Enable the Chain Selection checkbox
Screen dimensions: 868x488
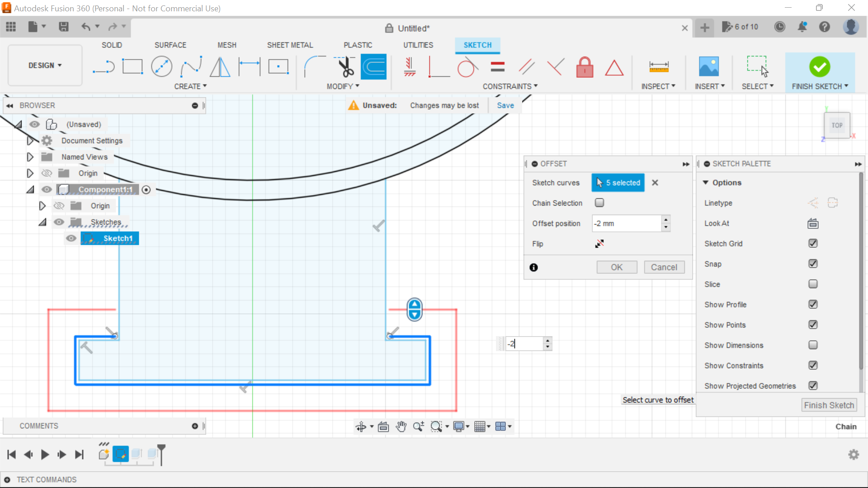[x=599, y=203]
